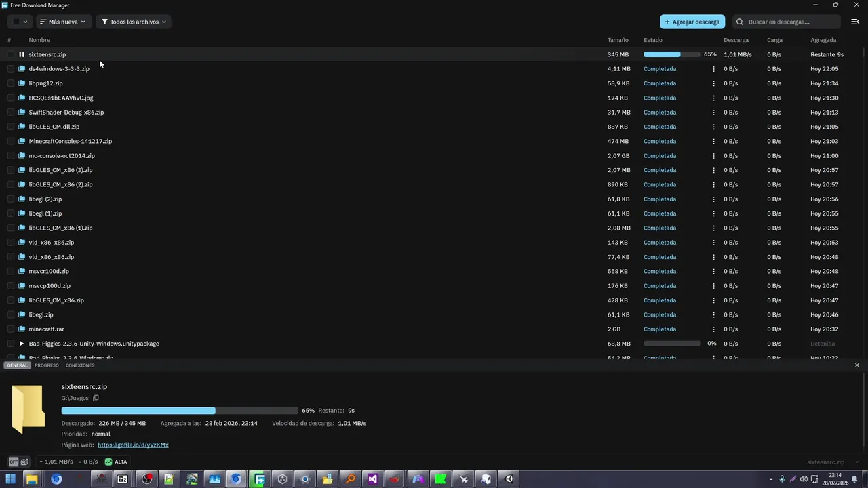Show hidden tray icons
This screenshot has height=488, width=868.
click(771, 479)
